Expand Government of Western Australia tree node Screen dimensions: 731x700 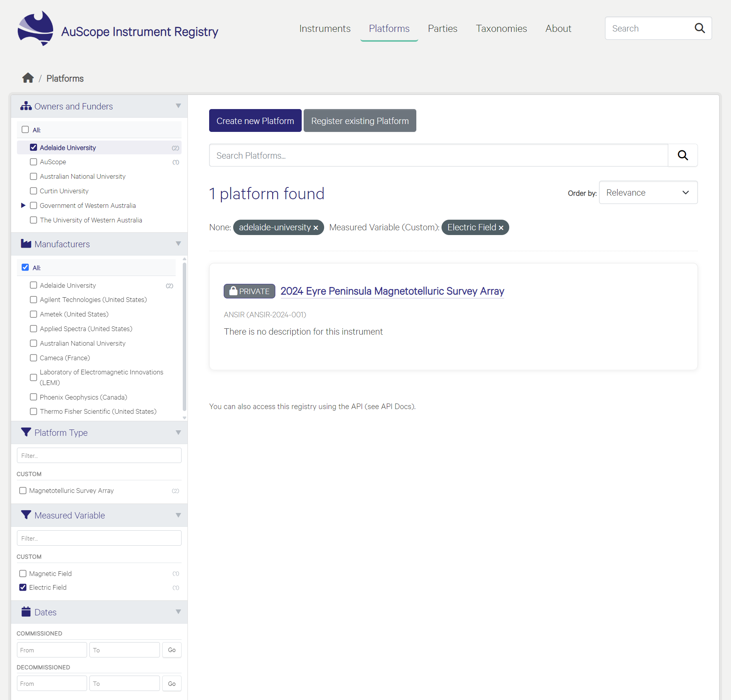coord(23,205)
